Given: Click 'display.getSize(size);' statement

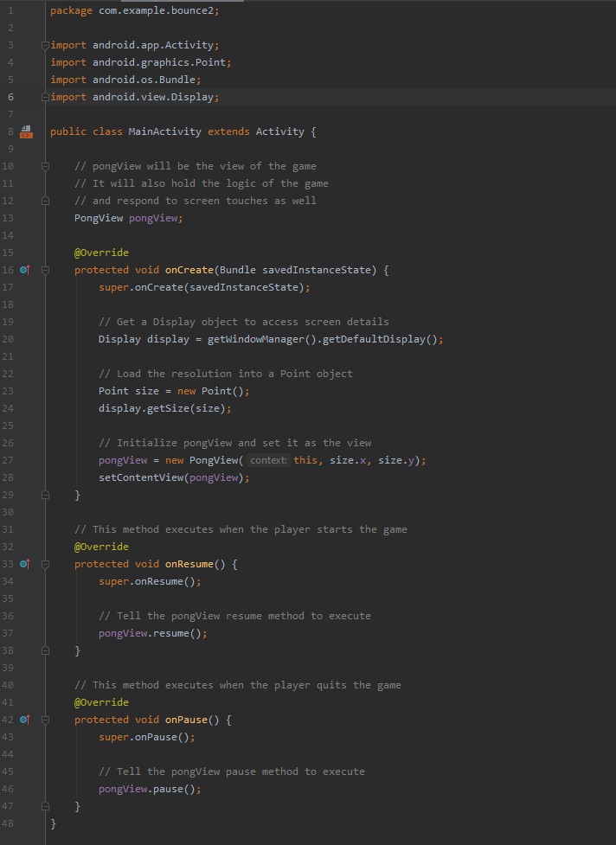Looking at the screenshot, I should [165, 408].
